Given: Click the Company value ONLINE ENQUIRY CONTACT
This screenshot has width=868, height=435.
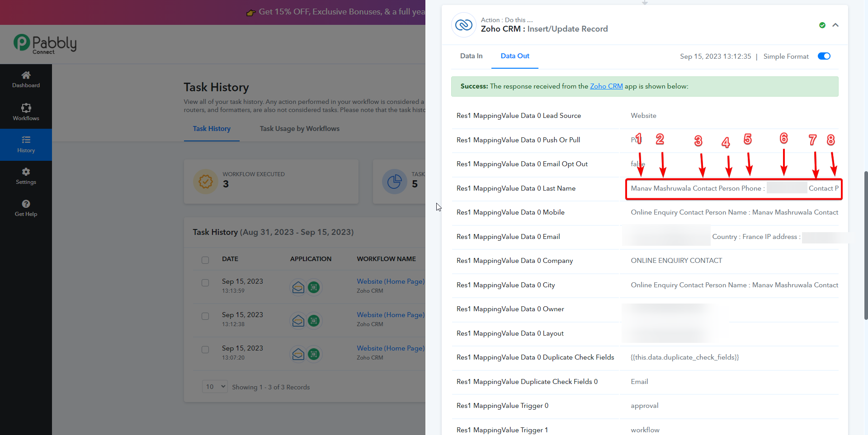Looking at the screenshot, I should coord(677,261).
